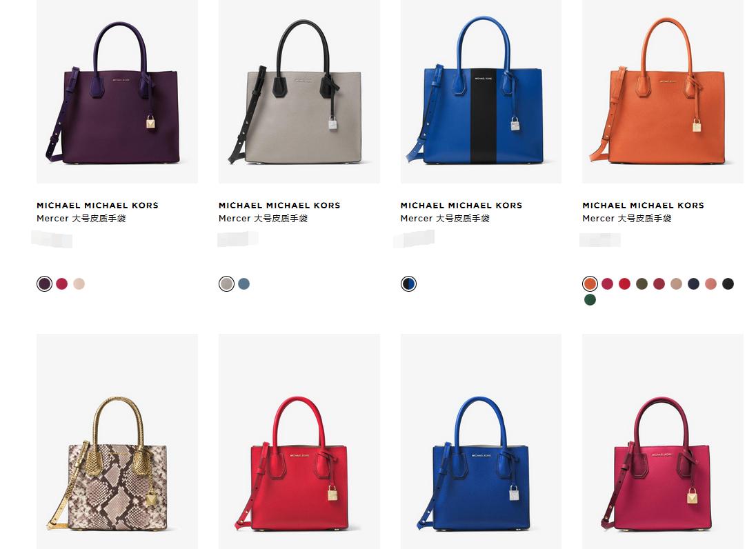The width and height of the screenshot is (756, 549).
Task: Open Mercer 大号皮质手袋 link under orange bag
Action: point(627,219)
